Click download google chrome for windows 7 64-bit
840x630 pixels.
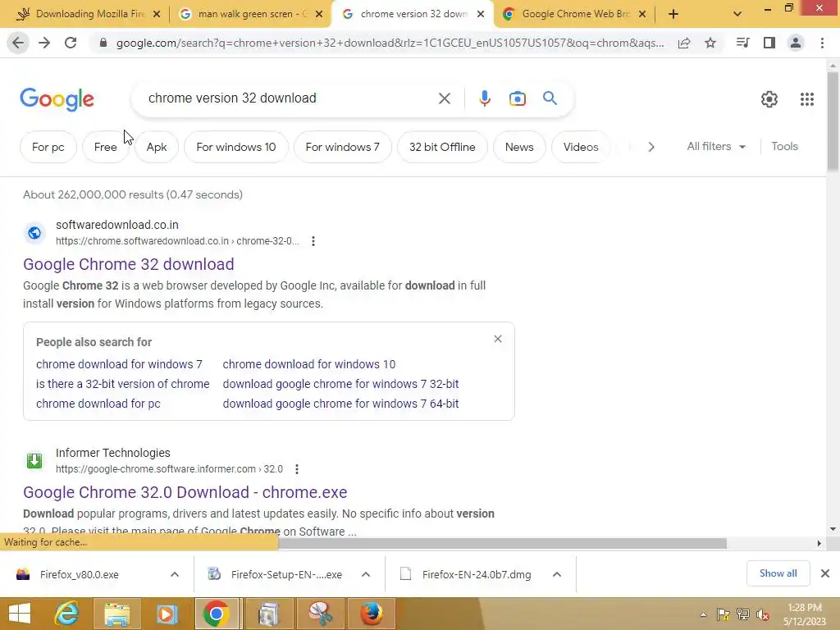340,404
